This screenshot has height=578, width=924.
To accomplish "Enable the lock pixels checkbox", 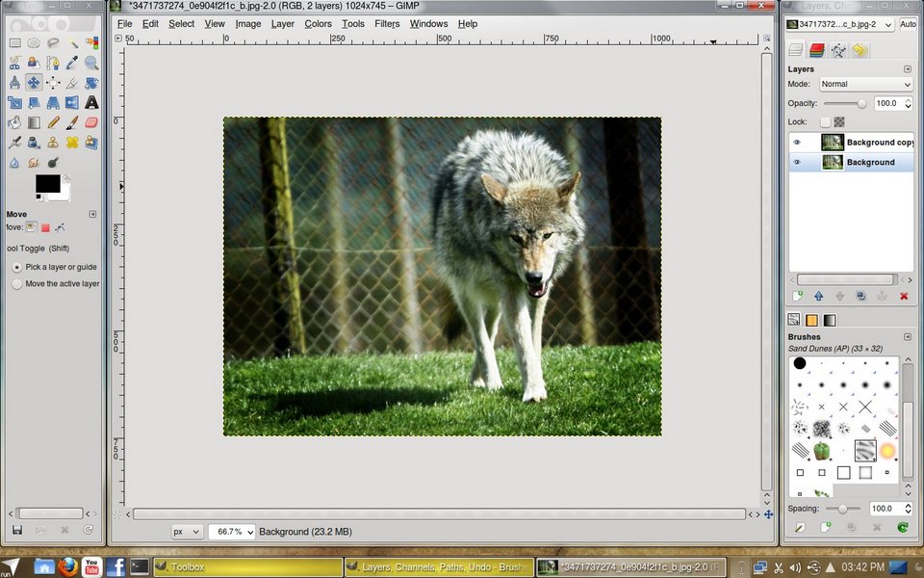I will tap(825, 122).
